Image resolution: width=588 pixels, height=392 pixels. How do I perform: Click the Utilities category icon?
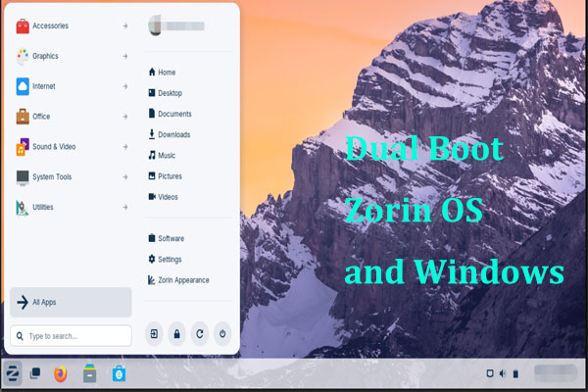(23, 208)
